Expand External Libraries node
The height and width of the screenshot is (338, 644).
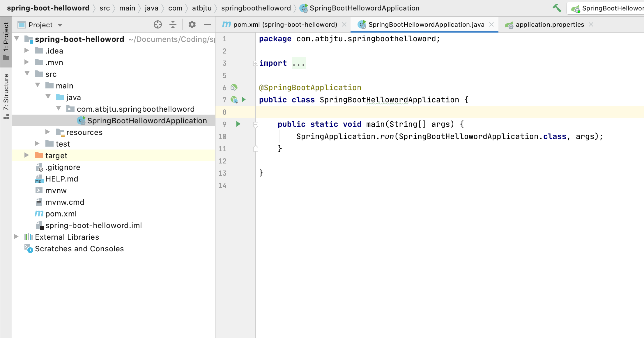pyautogui.click(x=16, y=237)
